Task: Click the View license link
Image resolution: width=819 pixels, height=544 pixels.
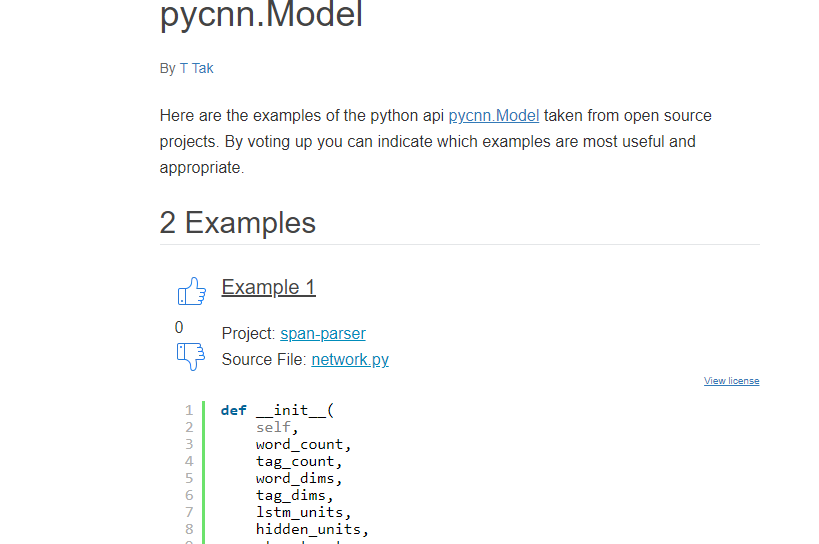Action: click(731, 381)
